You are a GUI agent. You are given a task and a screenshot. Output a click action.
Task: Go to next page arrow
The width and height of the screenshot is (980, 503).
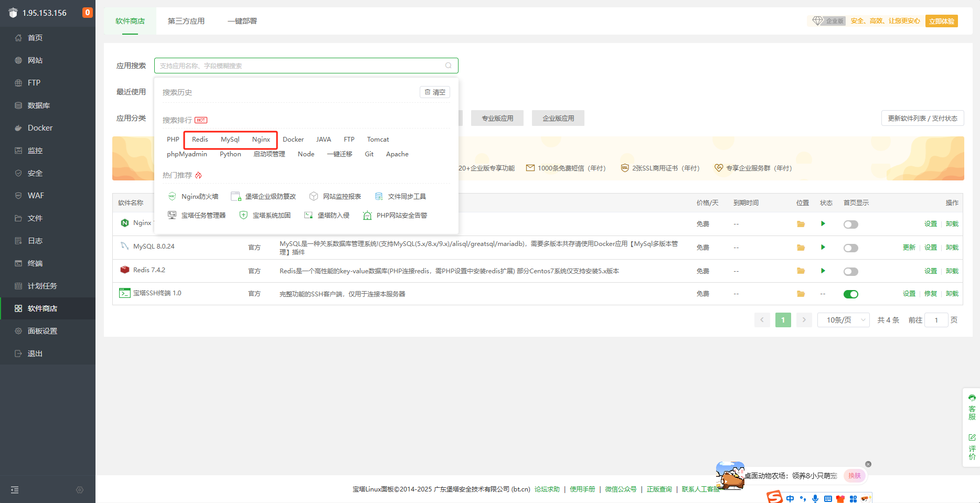[804, 320]
